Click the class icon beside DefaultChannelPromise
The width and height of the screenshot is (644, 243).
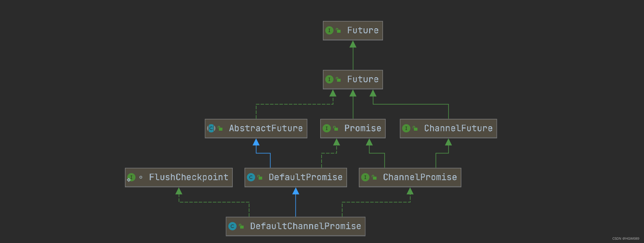coord(232,226)
